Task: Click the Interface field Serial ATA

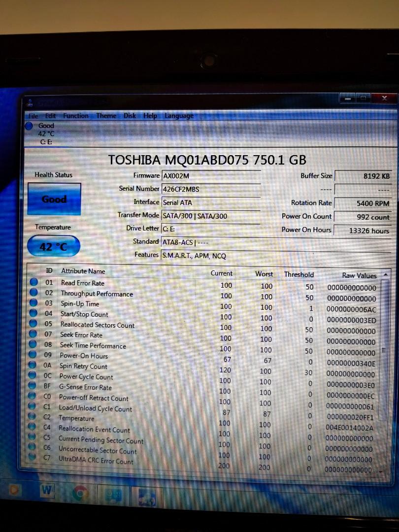Action: [x=211, y=202]
